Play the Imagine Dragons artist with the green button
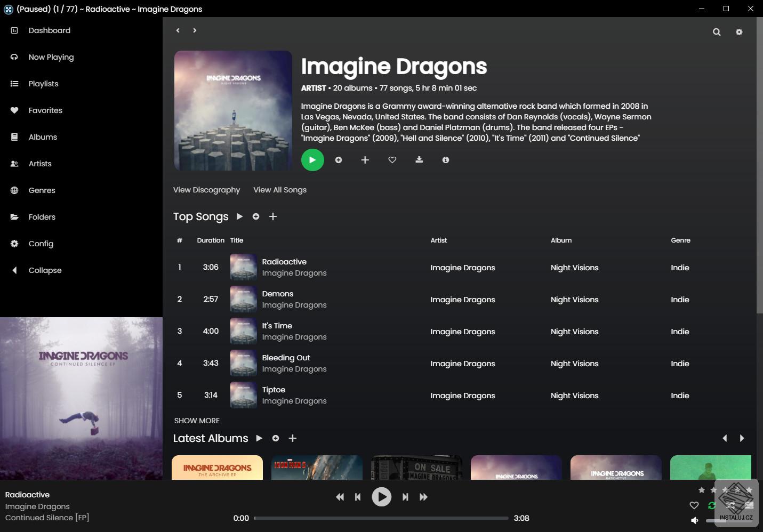This screenshot has height=532, width=763. point(312,160)
